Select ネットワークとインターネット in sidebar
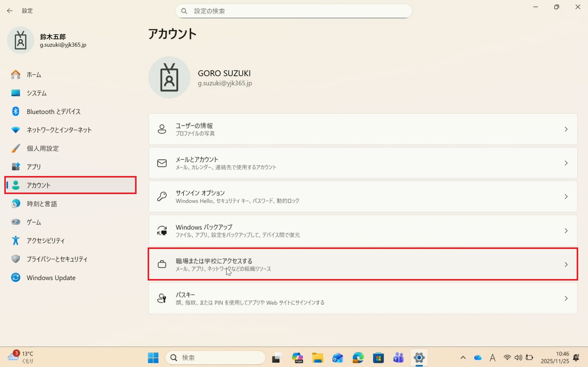Viewport: 588px width, 367px height. [59, 130]
